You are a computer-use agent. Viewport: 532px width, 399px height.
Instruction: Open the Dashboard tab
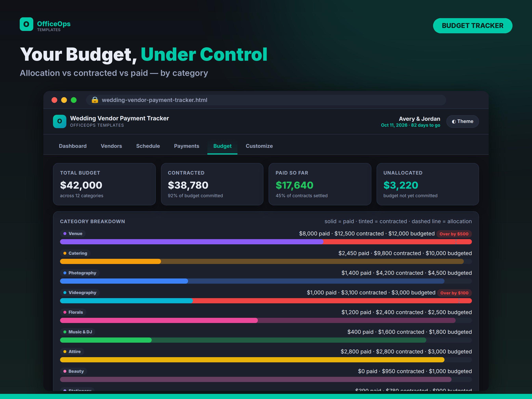click(73, 146)
